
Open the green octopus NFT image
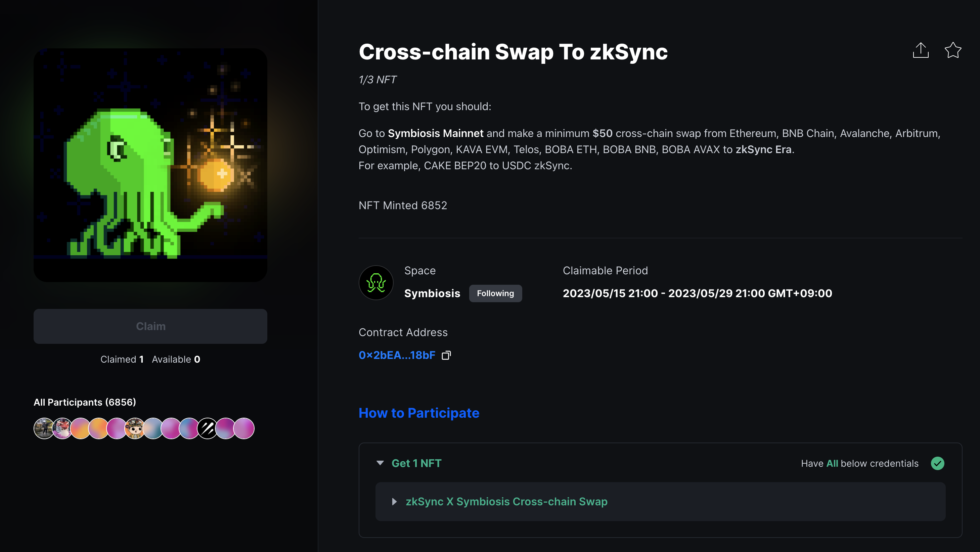click(x=150, y=165)
